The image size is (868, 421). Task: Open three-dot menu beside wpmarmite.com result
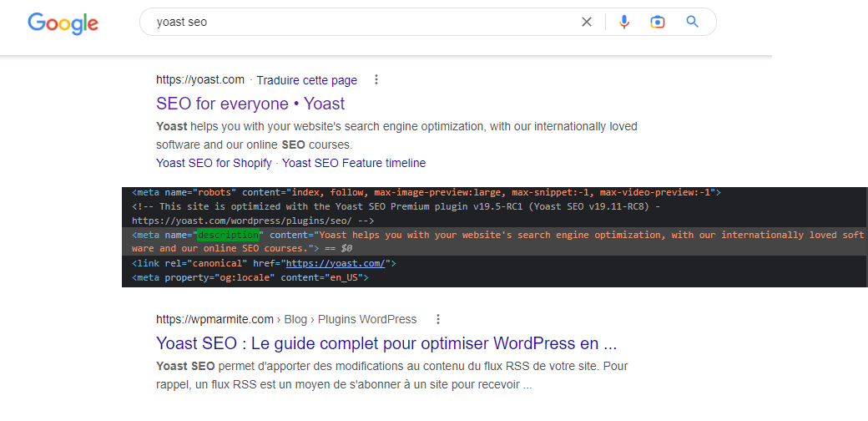(x=438, y=319)
